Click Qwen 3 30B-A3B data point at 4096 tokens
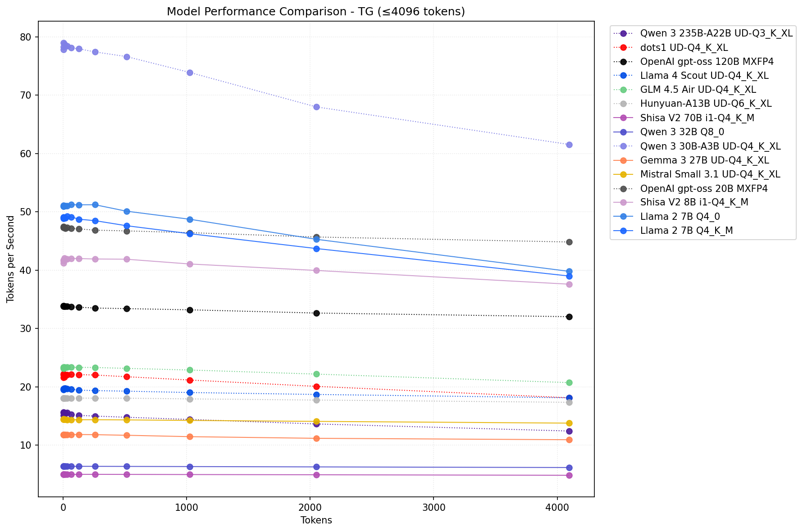Image resolution: width=803 pixels, height=532 pixels. pyautogui.click(x=569, y=145)
